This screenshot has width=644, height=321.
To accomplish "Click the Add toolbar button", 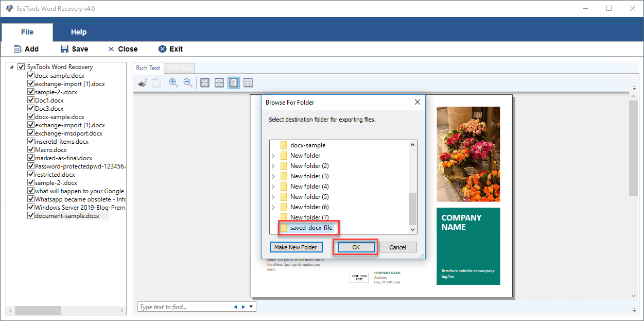I will pos(26,49).
